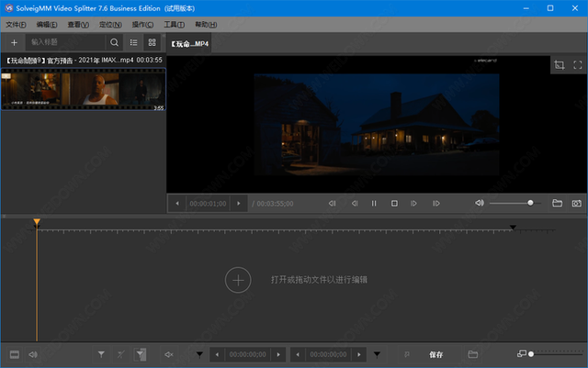
Task: Expand the right marker dropdown triangle
Action: point(377,354)
